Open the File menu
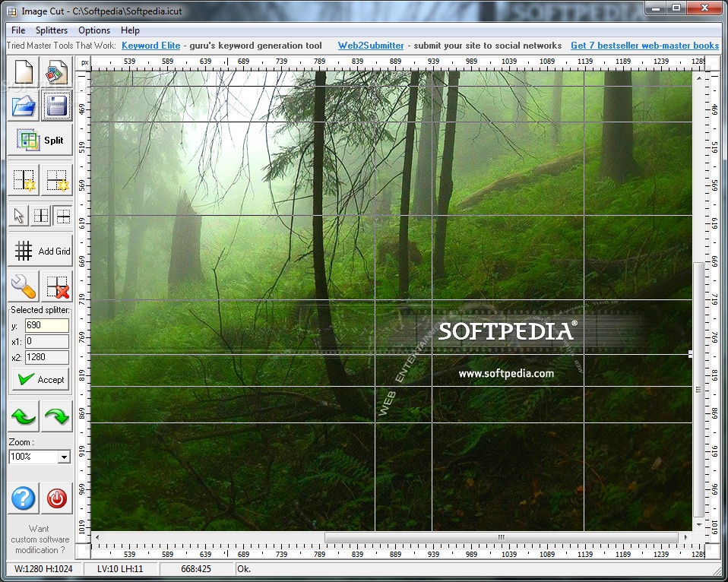Image resolution: width=728 pixels, height=582 pixels. pyautogui.click(x=18, y=30)
